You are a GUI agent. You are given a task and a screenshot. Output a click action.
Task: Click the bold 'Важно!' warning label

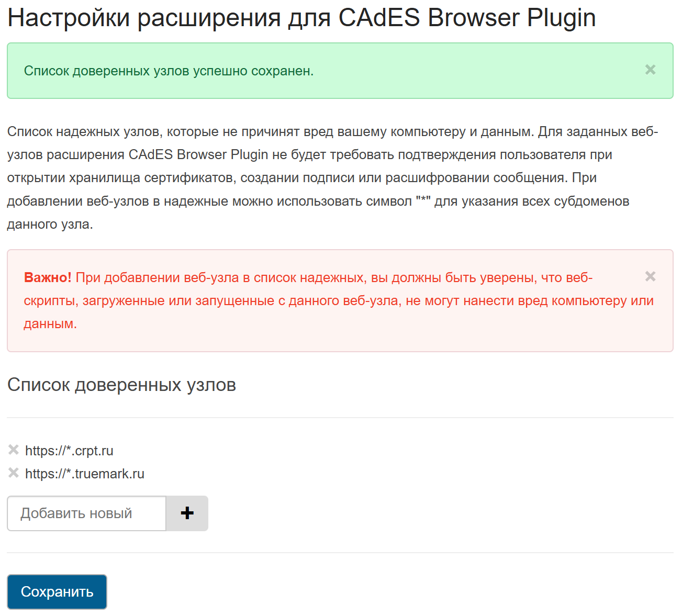[x=48, y=277]
